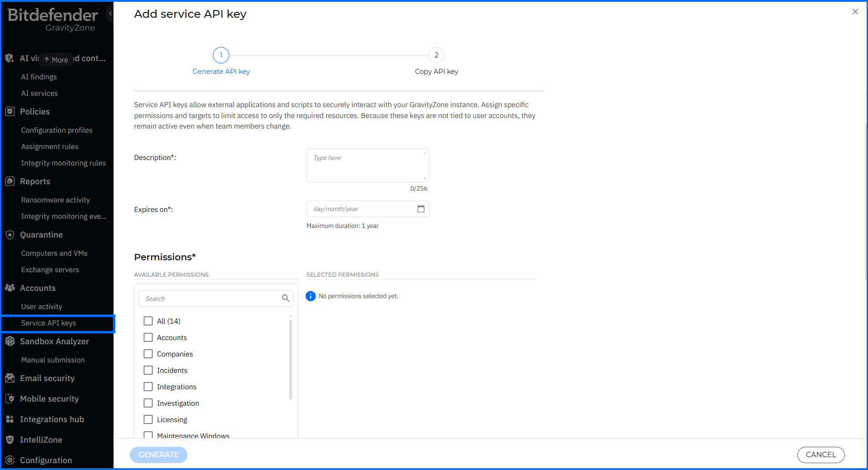Check the All (14) permissions checkbox

(148, 321)
